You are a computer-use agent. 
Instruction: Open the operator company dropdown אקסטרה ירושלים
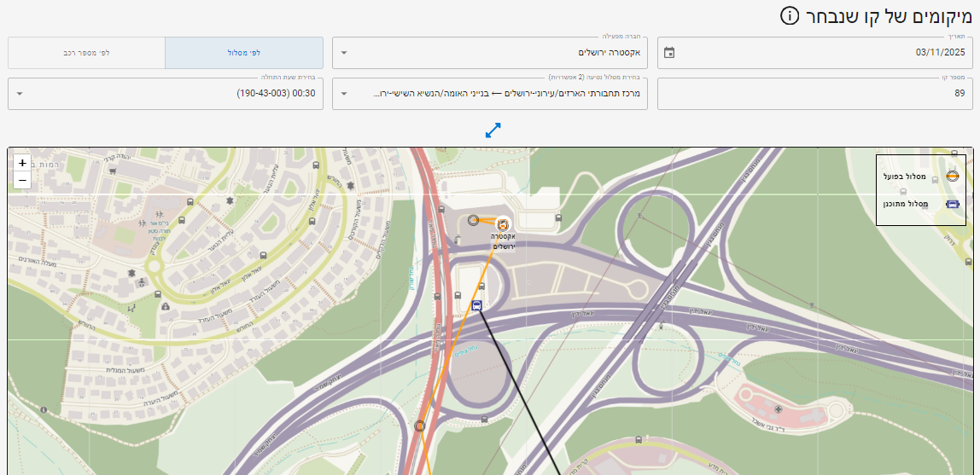(x=490, y=53)
